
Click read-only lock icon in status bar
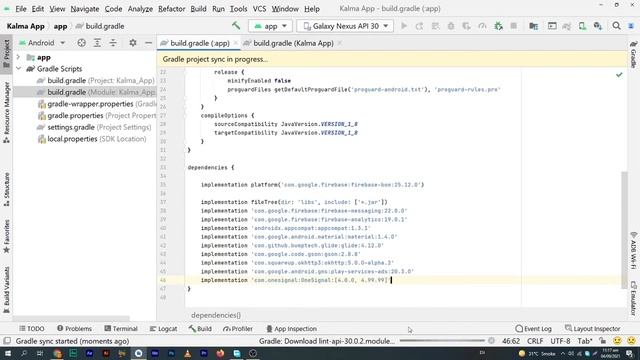point(602,341)
